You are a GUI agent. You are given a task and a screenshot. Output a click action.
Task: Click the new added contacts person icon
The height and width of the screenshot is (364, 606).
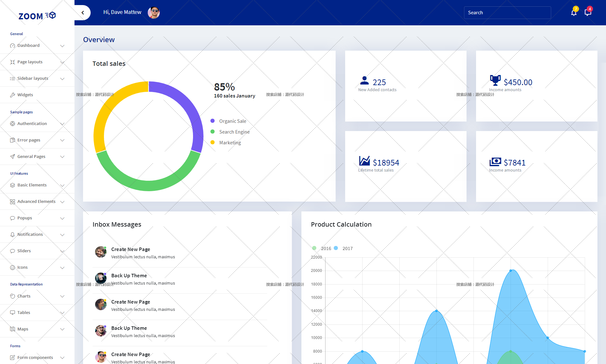tap(364, 81)
